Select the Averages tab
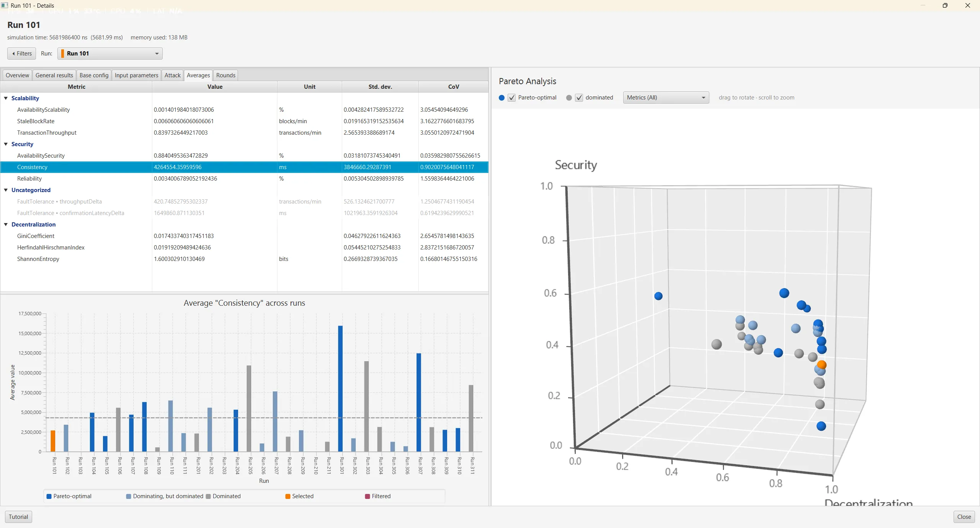This screenshot has height=528, width=980. tap(198, 75)
